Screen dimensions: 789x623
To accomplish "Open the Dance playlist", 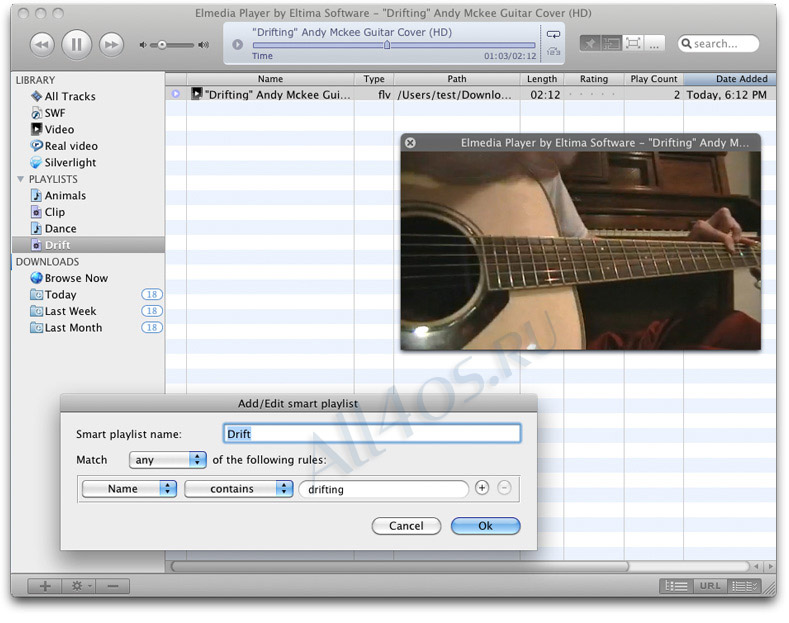I will click(x=60, y=228).
